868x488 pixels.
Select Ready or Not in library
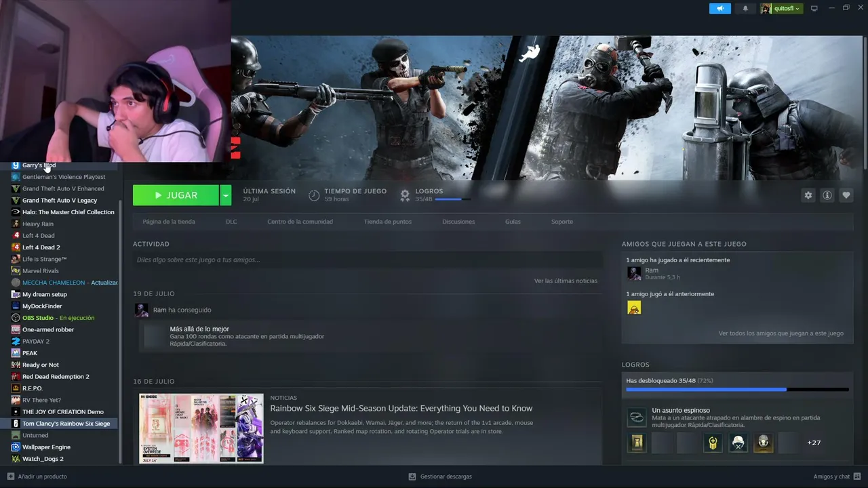pos(41,365)
